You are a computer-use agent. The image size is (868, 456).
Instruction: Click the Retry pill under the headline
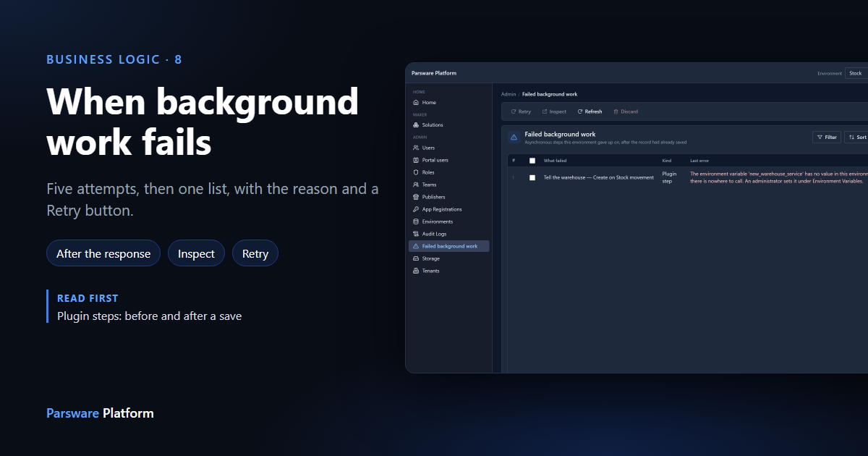[255, 253]
